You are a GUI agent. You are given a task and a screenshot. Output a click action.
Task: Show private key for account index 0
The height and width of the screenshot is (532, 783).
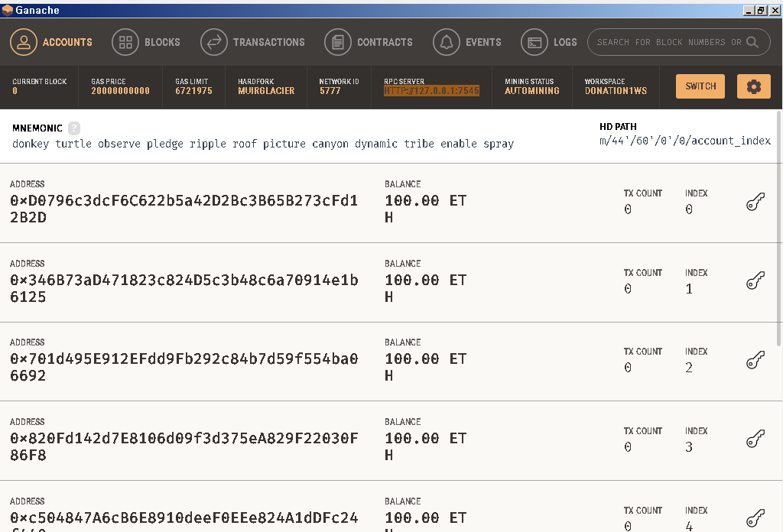pos(755,202)
